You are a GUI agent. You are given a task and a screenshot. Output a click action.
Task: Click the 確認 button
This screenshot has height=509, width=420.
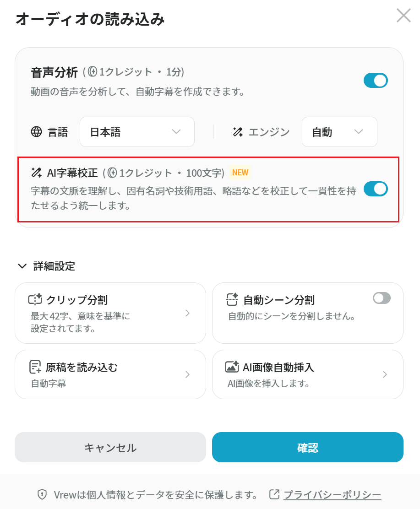pyautogui.click(x=308, y=447)
